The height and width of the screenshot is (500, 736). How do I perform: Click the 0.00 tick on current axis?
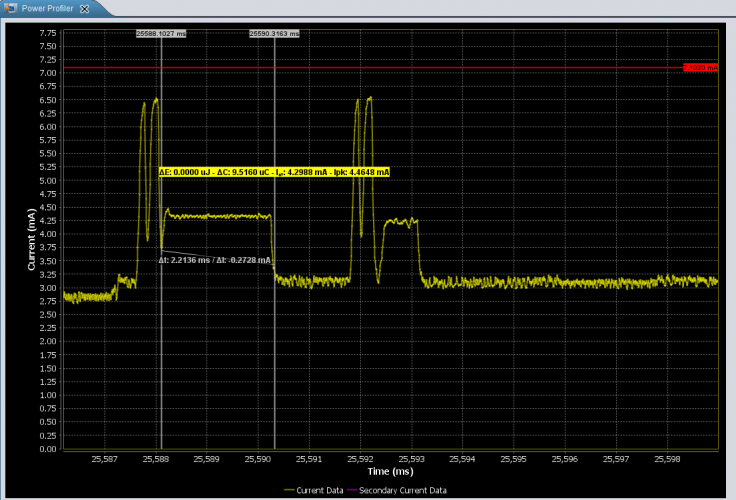46,449
